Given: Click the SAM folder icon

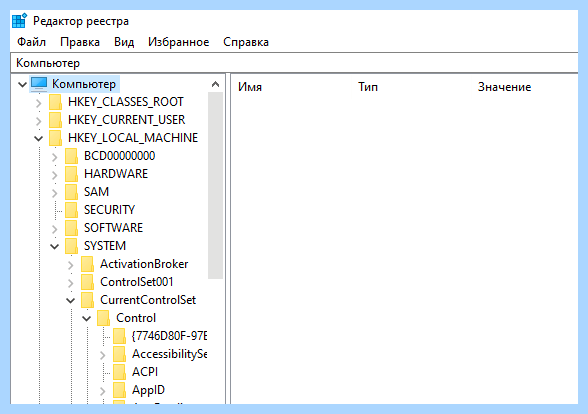Looking at the screenshot, I should pyautogui.click(x=71, y=192).
